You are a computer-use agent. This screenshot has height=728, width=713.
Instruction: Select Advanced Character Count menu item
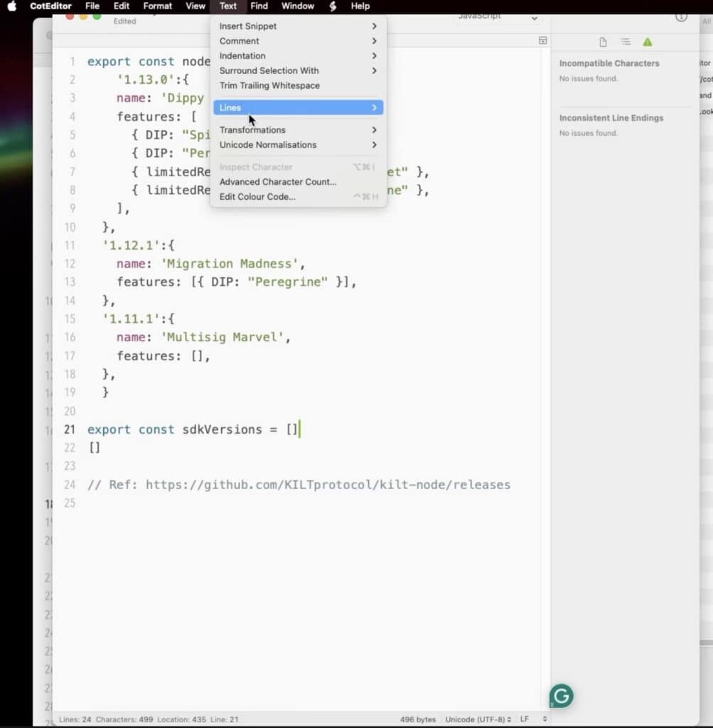tap(278, 182)
